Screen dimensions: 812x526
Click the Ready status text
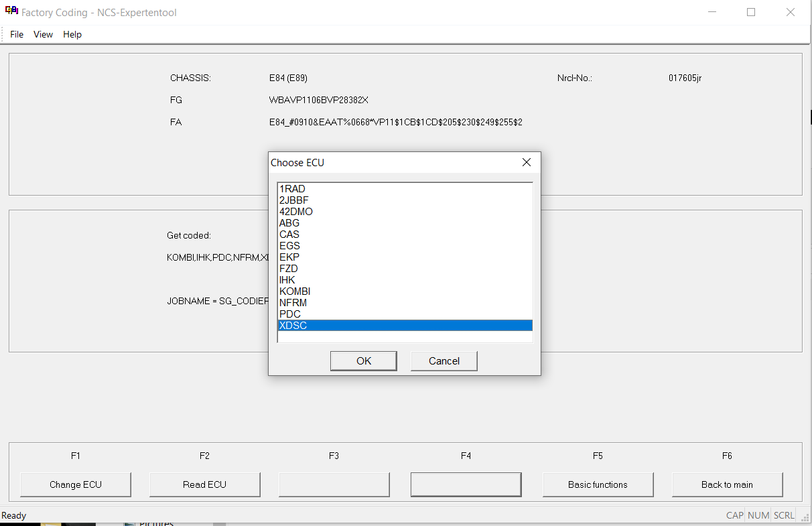pos(14,515)
